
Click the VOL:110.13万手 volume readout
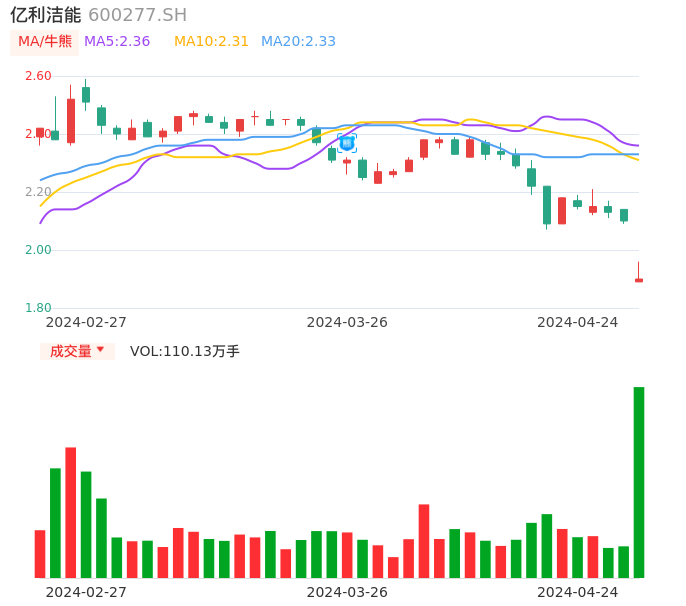[185, 351]
